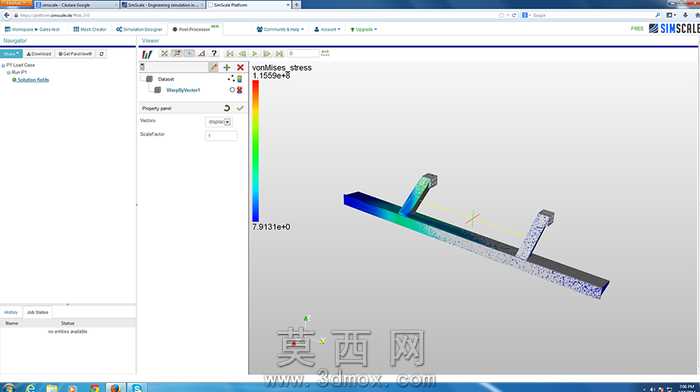This screenshot has height=392, width=700.
Task: Click the pipeline clipboard icon
Action: tap(142, 67)
